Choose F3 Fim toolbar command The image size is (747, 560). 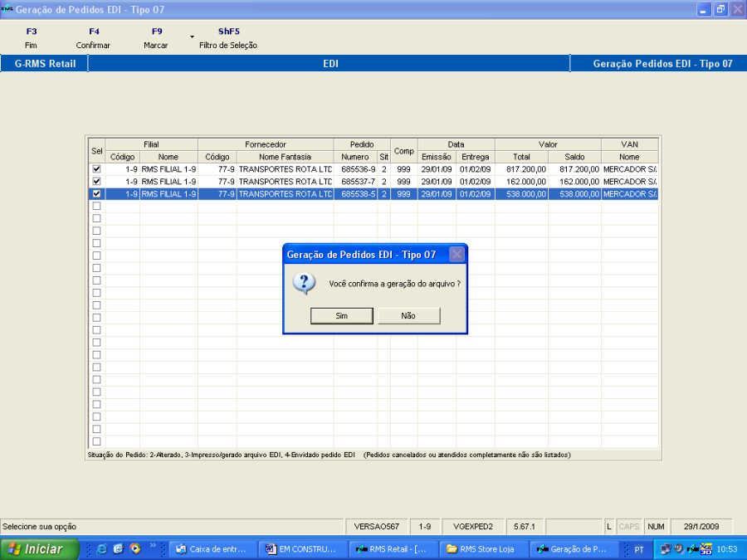pos(31,38)
